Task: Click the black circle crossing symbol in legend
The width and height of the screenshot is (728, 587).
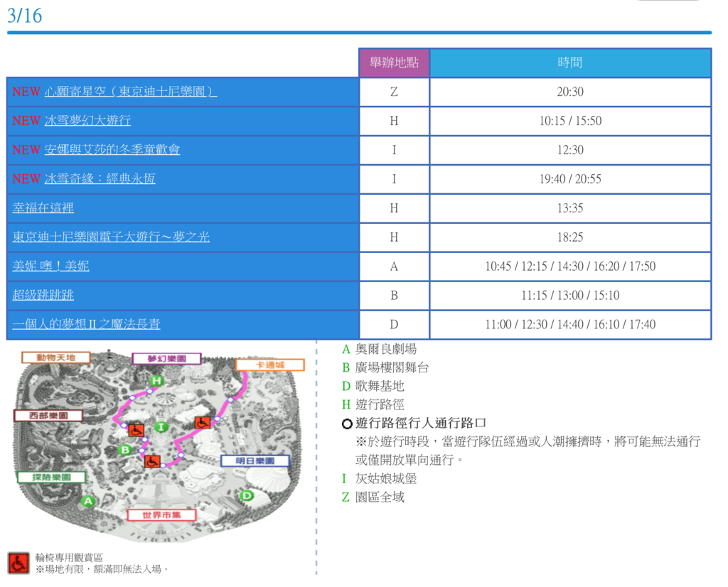Action: point(346,424)
